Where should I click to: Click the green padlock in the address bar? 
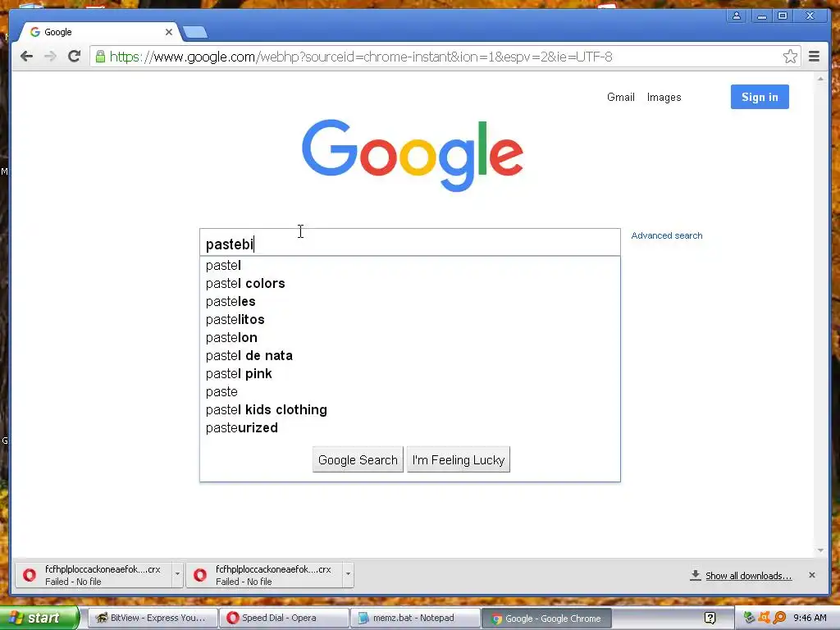point(100,57)
